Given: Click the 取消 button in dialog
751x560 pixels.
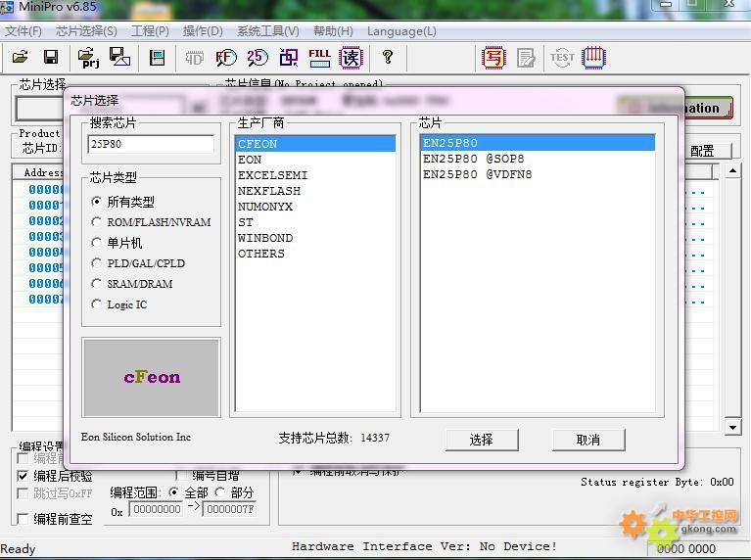Looking at the screenshot, I should (x=588, y=440).
